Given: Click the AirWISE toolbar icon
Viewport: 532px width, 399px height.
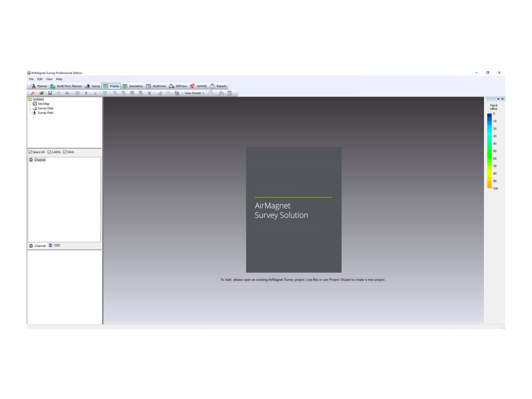Looking at the screenshot, I should [192, 86].
